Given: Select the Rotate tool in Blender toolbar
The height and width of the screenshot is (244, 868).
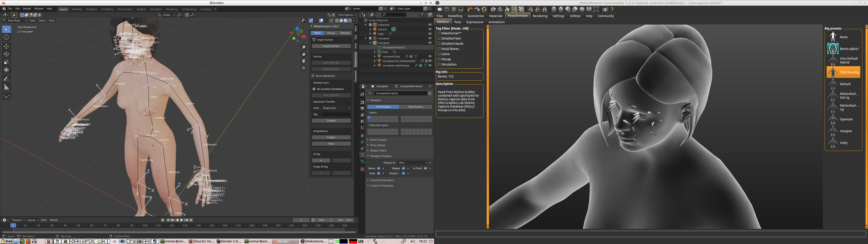Looking at the screenshot, I should [6, 54].
